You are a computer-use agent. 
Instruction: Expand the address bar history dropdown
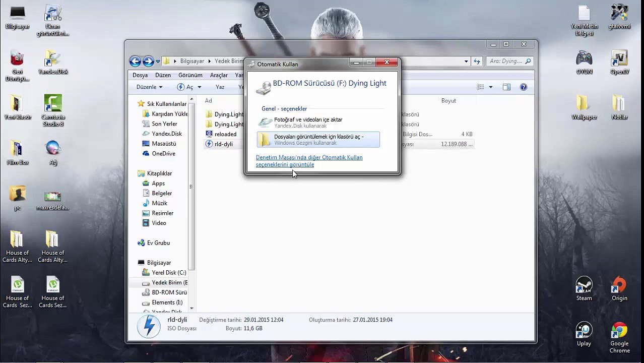(x=466, y=62)
